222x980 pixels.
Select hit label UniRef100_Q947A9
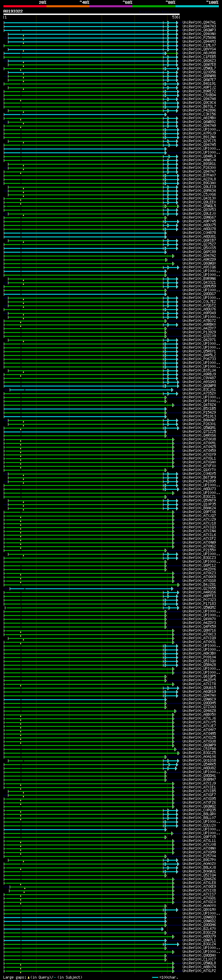click(x=199, y=125)
